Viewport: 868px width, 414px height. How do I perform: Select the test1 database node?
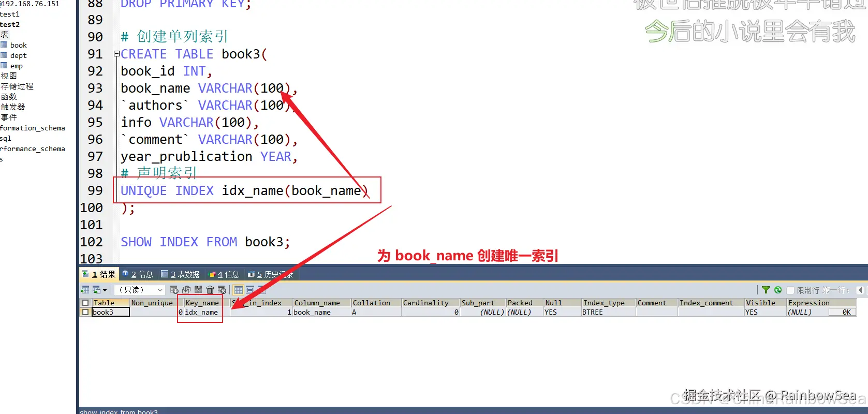click(10, 14)
